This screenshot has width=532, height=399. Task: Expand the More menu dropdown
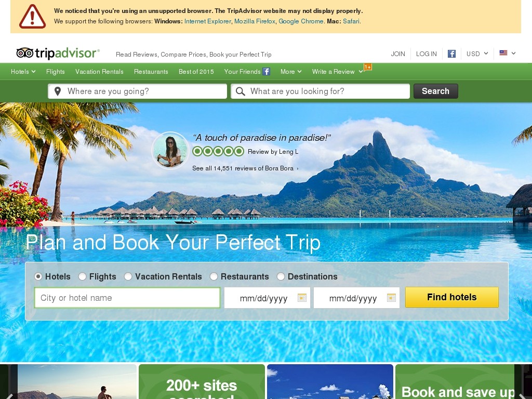click(291, 72)
